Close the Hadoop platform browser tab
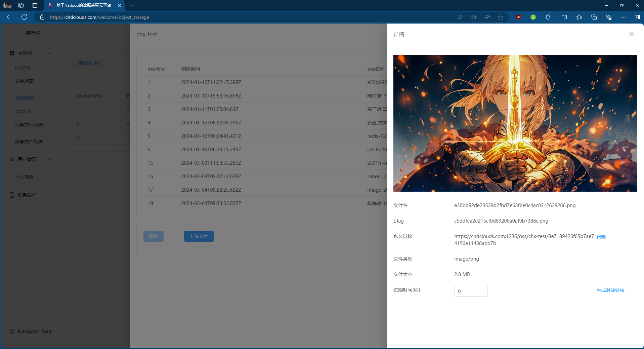The height and width of the screenshot is (349, 644). coord(119,5)
